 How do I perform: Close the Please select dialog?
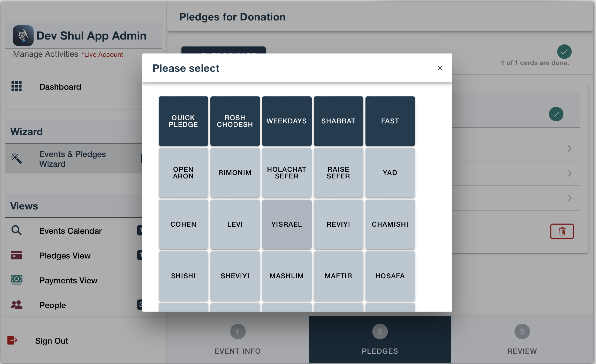pos(440,68)
